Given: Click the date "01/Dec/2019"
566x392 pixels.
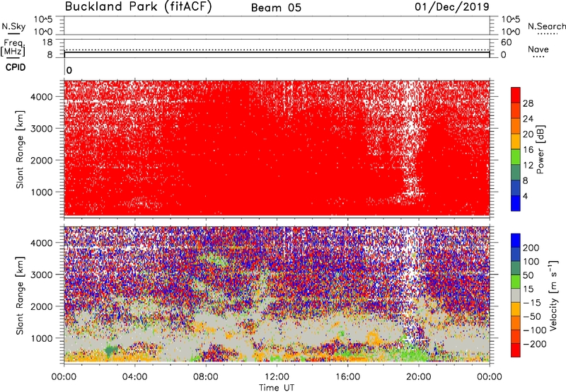Looking at the screenshot, I should (452, 7).
